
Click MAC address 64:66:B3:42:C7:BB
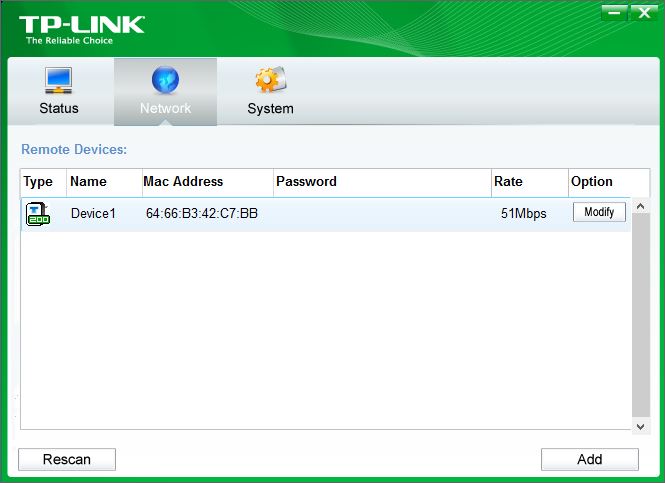[202, 213]
